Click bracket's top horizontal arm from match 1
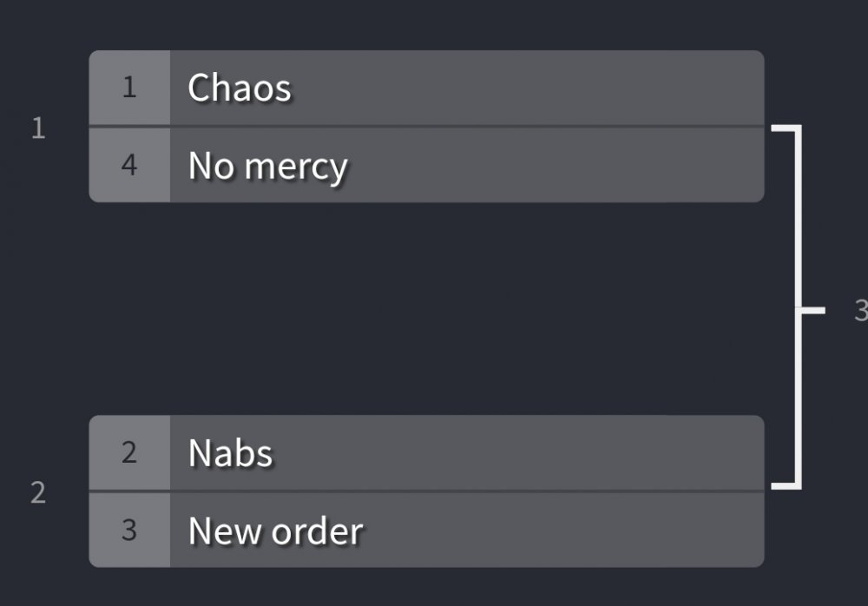The image size is (868, 606). coord(784,128)
